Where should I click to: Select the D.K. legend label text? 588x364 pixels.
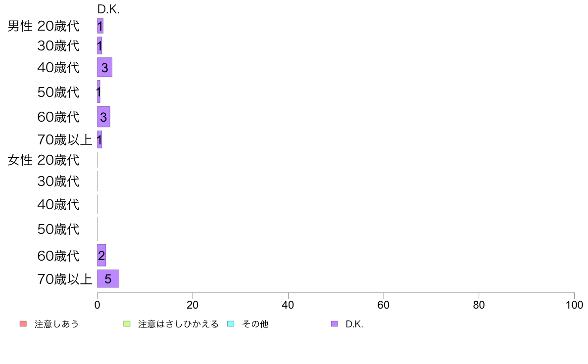click(354, 324)
